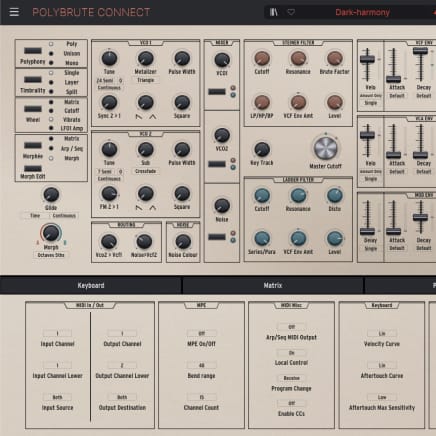This screenshot has width=436, height=436.
Task: Click the Series/Para knob
Action: click(x=262, y=239)
